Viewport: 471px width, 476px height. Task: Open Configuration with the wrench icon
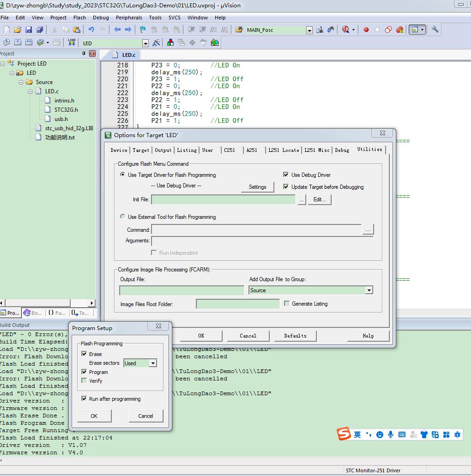(x=435, y=30)
